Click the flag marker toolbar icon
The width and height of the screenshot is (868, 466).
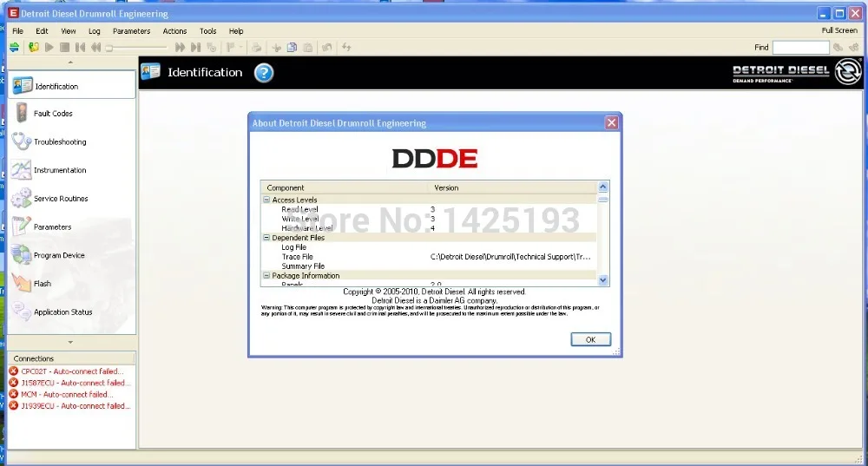pyautogui.click(x=230, y=48)
